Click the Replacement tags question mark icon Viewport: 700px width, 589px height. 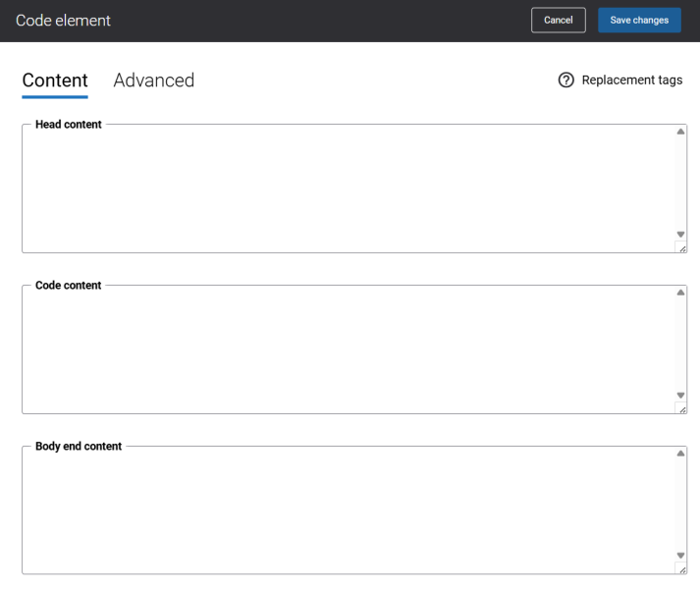(x=565, y=80)
